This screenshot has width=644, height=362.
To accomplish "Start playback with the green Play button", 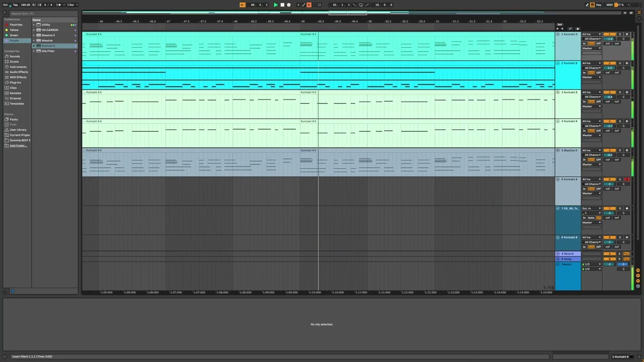I will pos(276,5).
